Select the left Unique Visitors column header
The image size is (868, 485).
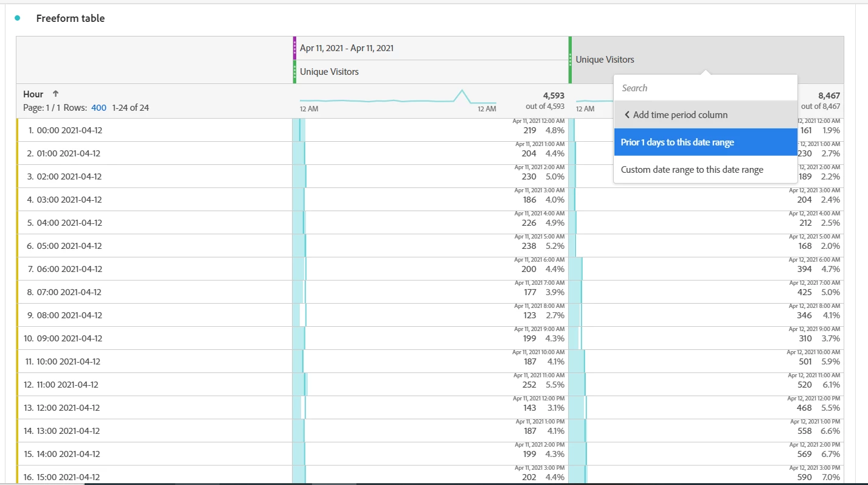pyautogui.click(x=329, y=72)
